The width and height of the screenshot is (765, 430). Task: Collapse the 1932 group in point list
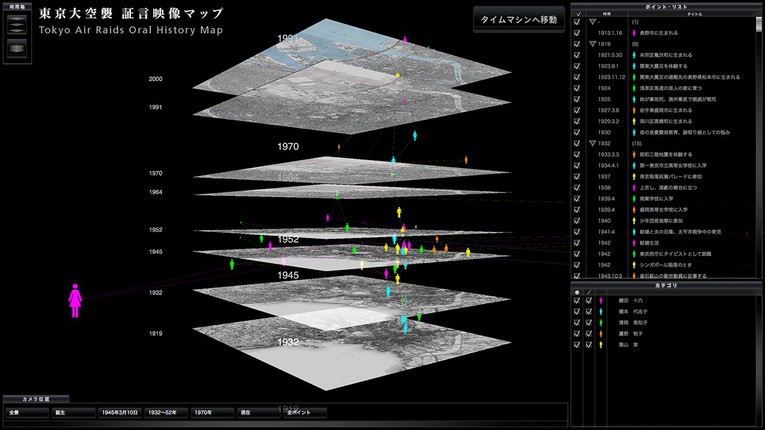593,144
